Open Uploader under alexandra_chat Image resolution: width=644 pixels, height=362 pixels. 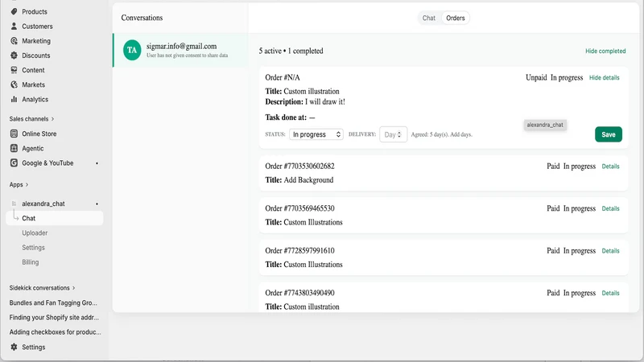click(35, 233)
